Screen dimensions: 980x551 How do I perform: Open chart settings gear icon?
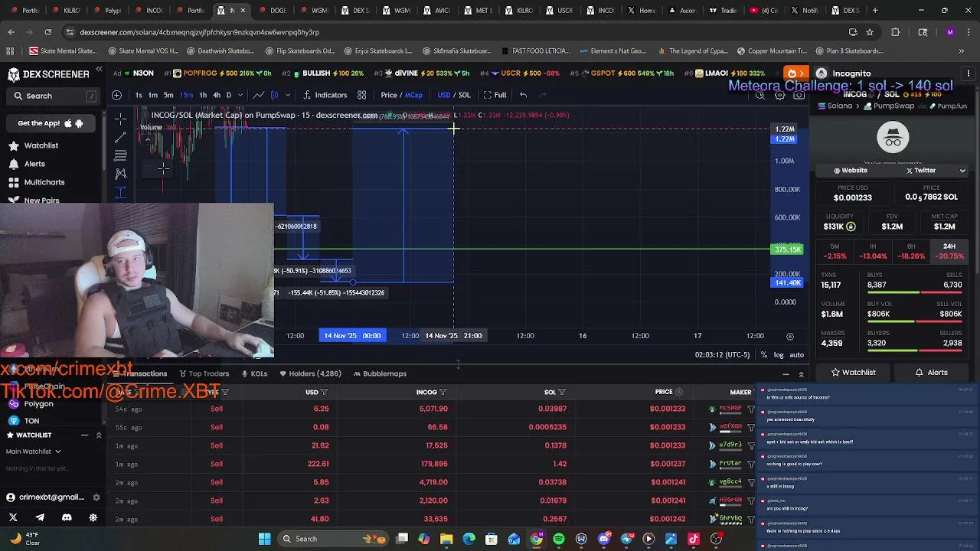point(779,95)
